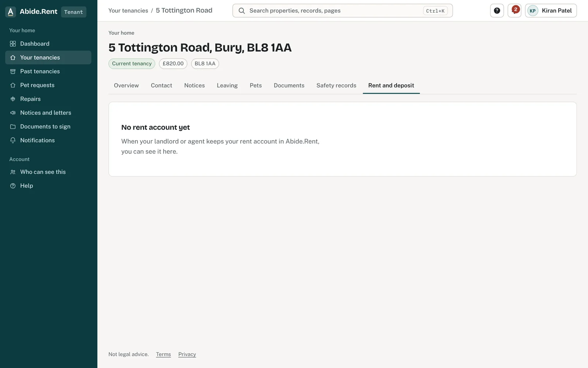This screenshot has width=588, height=368.
Task: Click the Documents to sign folder icon
Action: pyautogui.click(x=13, y=127)
